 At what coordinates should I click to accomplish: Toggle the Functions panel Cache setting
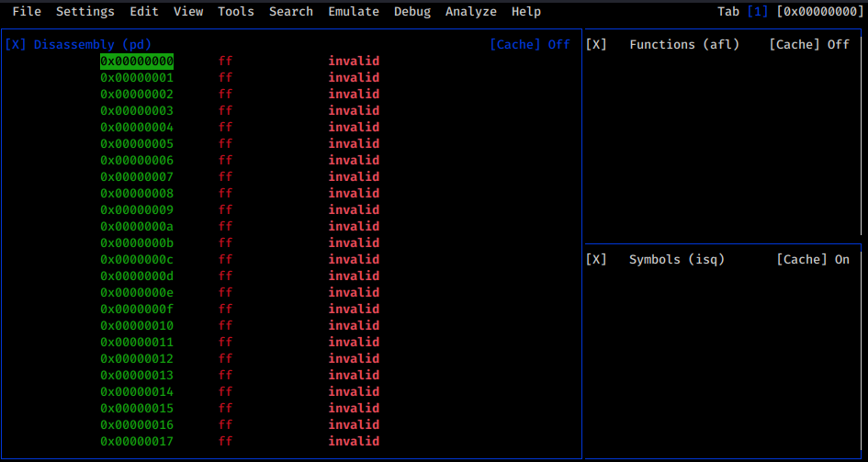coord(809,44)
